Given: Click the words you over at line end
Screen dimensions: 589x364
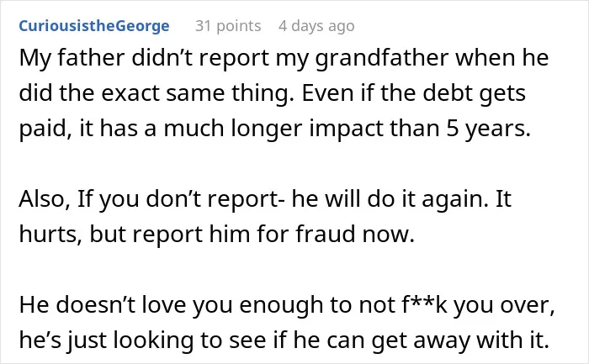Looking at the screenshot, I should tap(504, 305).
